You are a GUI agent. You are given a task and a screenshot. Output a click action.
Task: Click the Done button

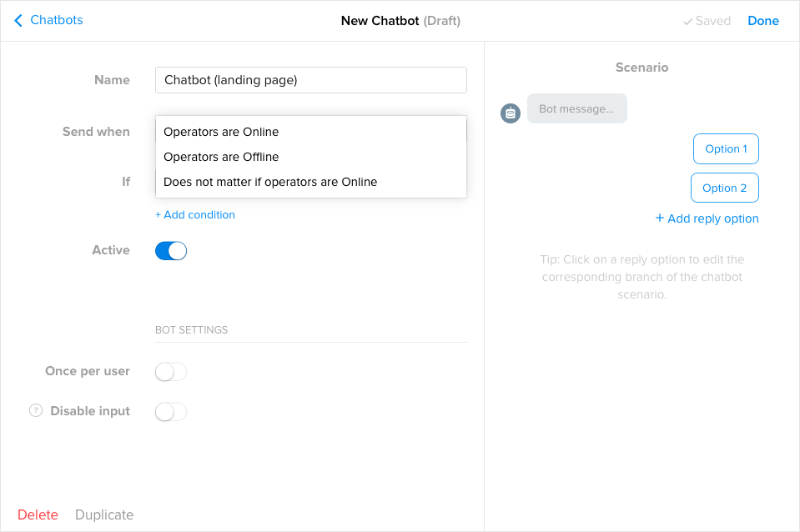(x=762, y=20)
